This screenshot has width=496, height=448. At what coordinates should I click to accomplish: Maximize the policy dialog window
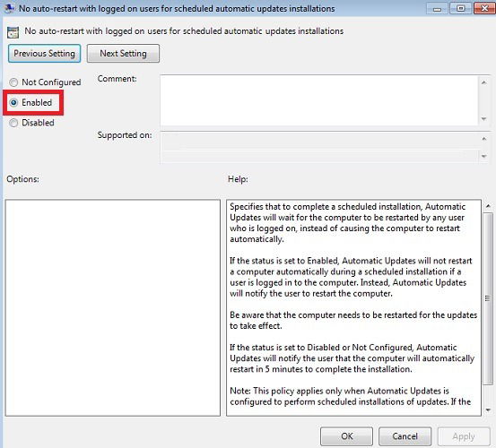[461, 8]
